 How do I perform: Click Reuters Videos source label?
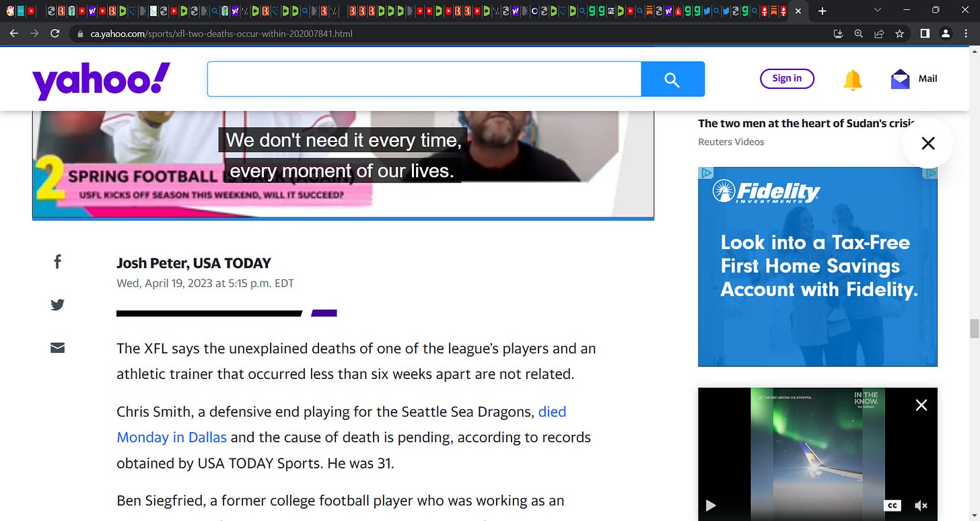click(x=731, y=141)
